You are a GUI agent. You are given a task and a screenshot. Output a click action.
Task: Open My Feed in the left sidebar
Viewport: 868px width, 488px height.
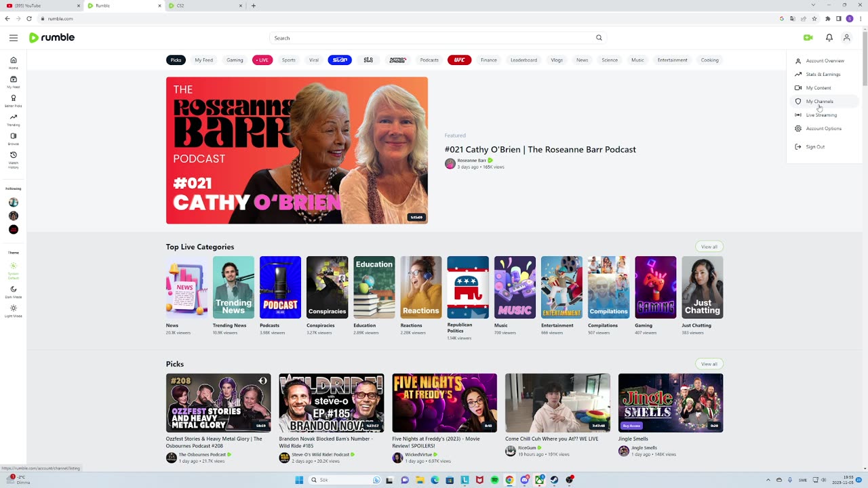point(13,82)
